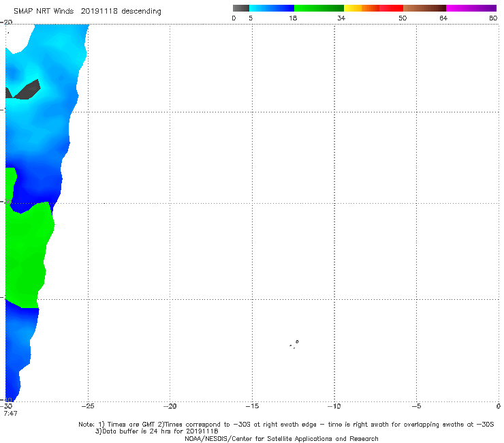Screen dimensions: 504x443
Task: Click the swath time label "7:47"
Action: click(10, 414)
